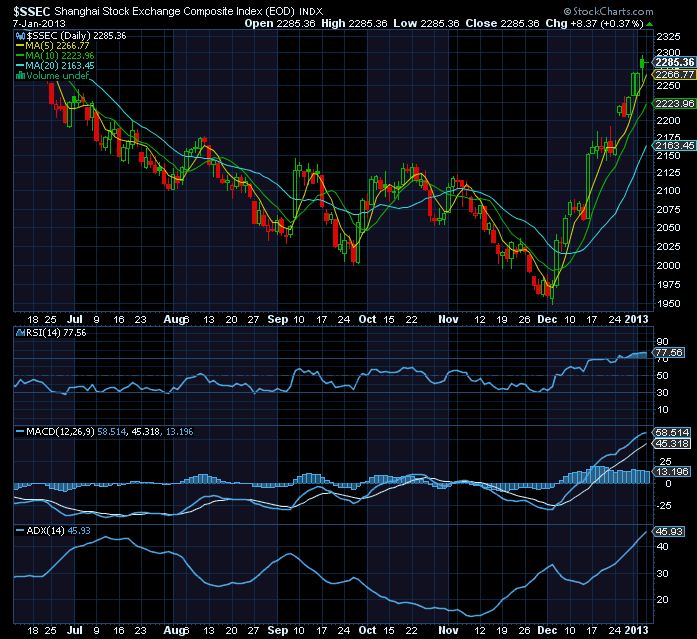697x639 pixels.
Task: Click the candlestick icon beside $SSEC (Daily)
Action: (x=20, y=36)
